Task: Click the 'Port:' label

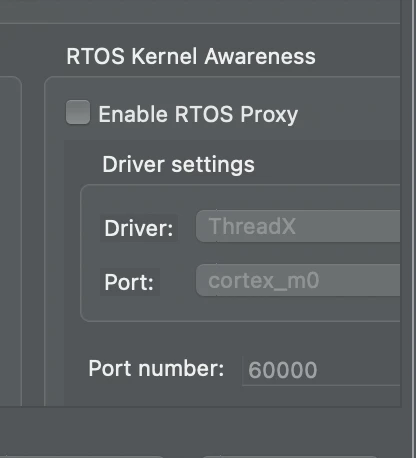Action: click(129, 283)
